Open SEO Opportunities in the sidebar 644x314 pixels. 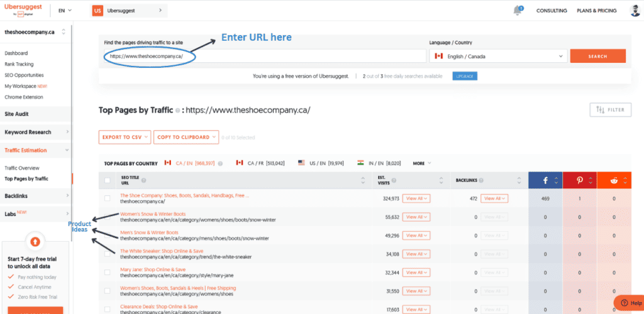point(24,75)
